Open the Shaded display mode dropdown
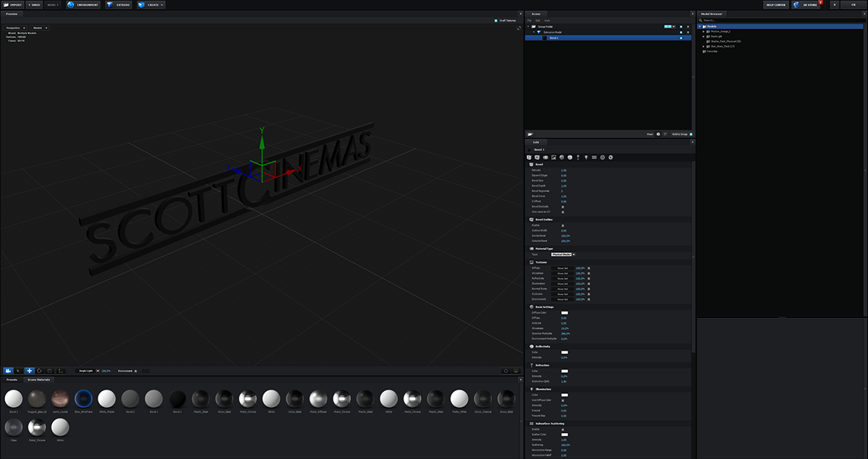Image resolution: width=868 pixels, height=459 pixels. [x=38, y=27]
